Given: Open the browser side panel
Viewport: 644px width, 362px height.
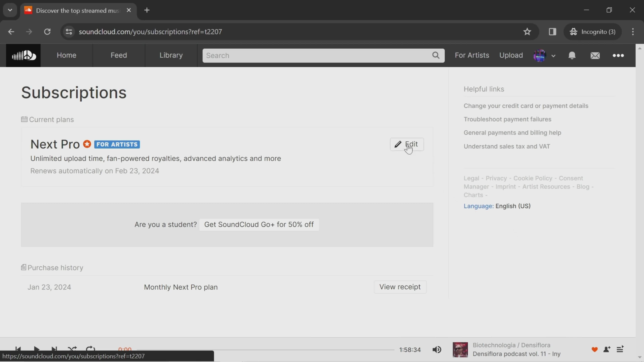Looking at the screenshot, I should point(552,32).
